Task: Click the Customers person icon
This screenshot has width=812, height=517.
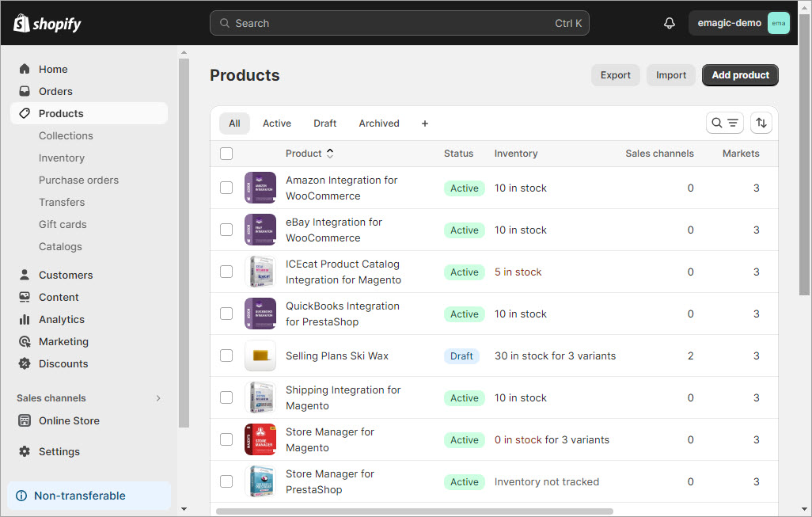Action: click(25, 275)
